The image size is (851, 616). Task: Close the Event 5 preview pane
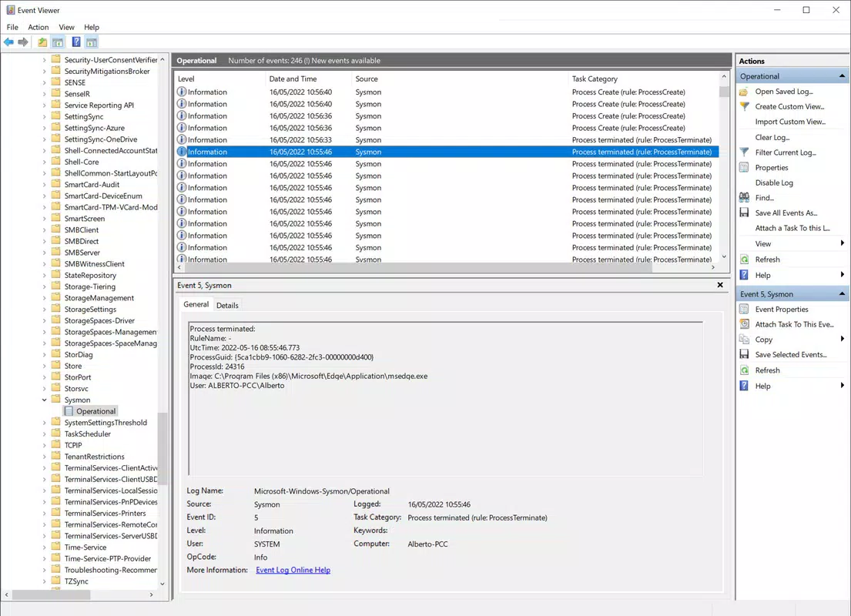coord(720,285)
